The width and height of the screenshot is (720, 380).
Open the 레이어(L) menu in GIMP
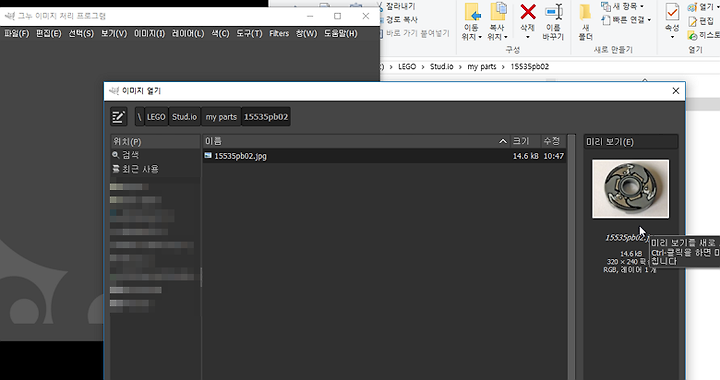(188, 34)
